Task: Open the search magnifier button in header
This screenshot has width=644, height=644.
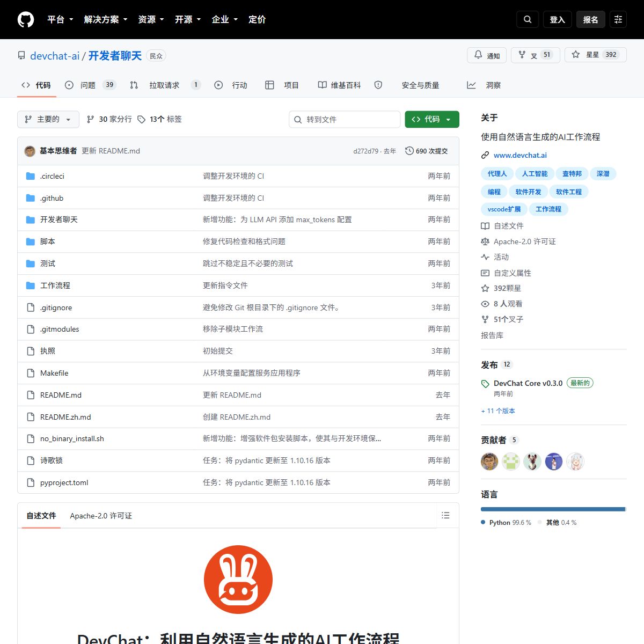Action: [x=528, y=19]
